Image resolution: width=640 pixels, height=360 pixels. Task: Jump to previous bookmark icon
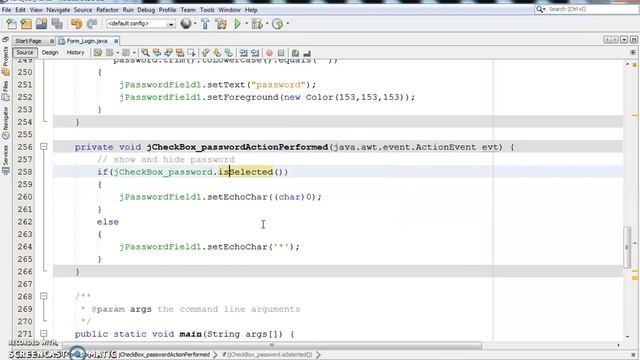205,53
